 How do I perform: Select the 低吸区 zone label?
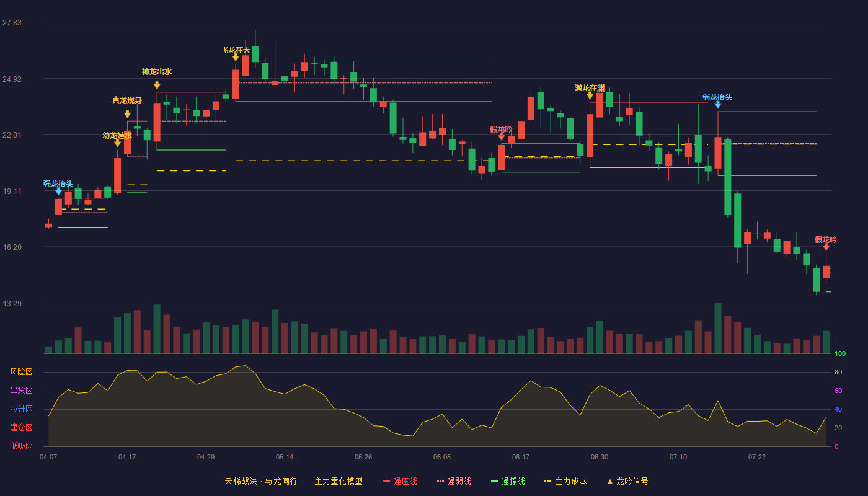point(21,446)
